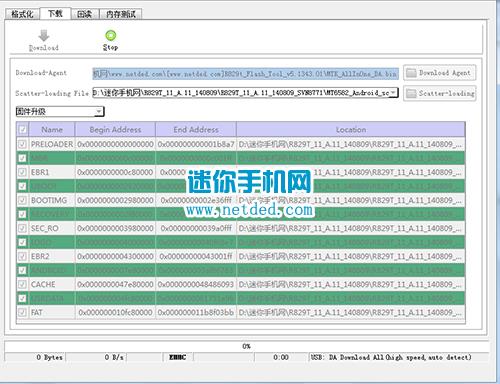This screenshot has height=384, width=500.
Task: Click the 0 B/s speed status field
Action: click(97, 357)
